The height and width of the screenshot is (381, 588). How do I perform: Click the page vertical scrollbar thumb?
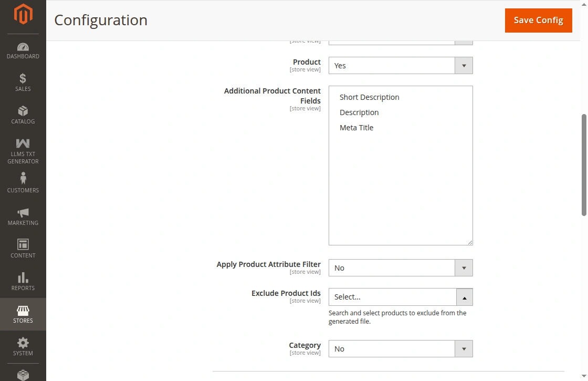[x=584, y=165]
